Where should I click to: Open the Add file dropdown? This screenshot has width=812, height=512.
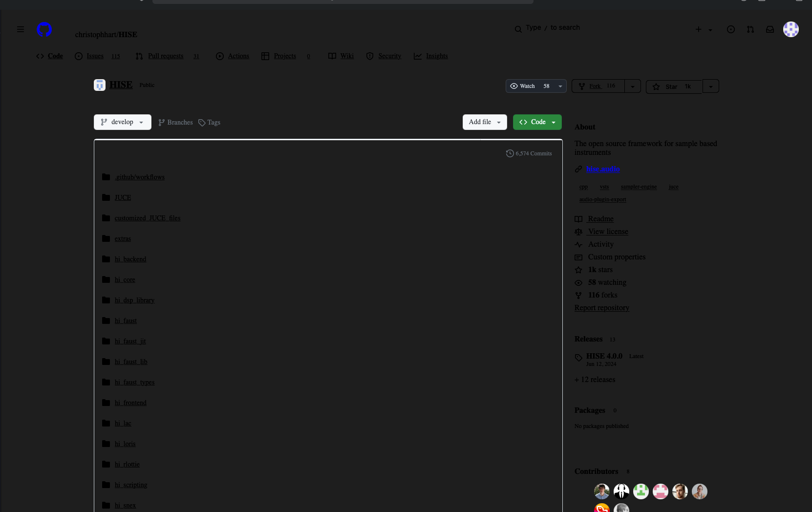tap(485, 122)
